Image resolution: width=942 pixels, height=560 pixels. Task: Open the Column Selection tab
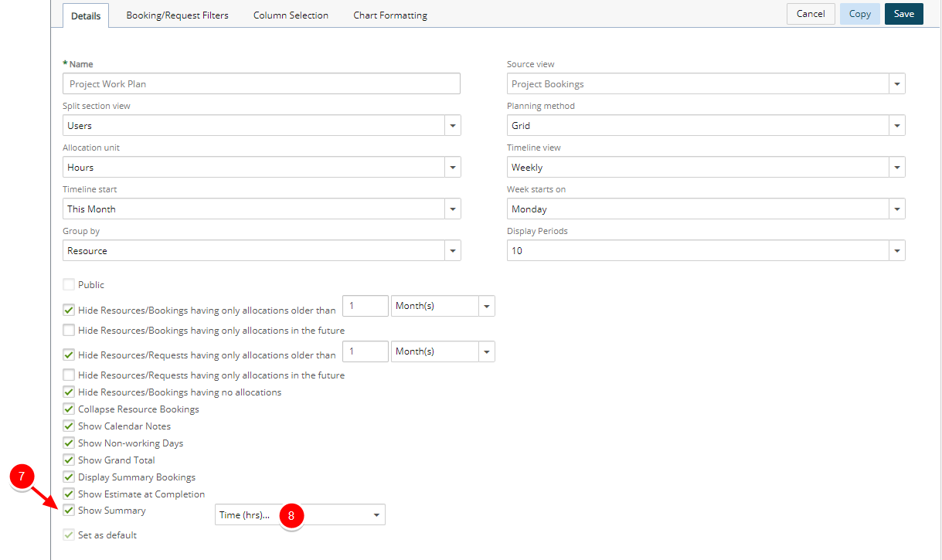pos(291,15)
